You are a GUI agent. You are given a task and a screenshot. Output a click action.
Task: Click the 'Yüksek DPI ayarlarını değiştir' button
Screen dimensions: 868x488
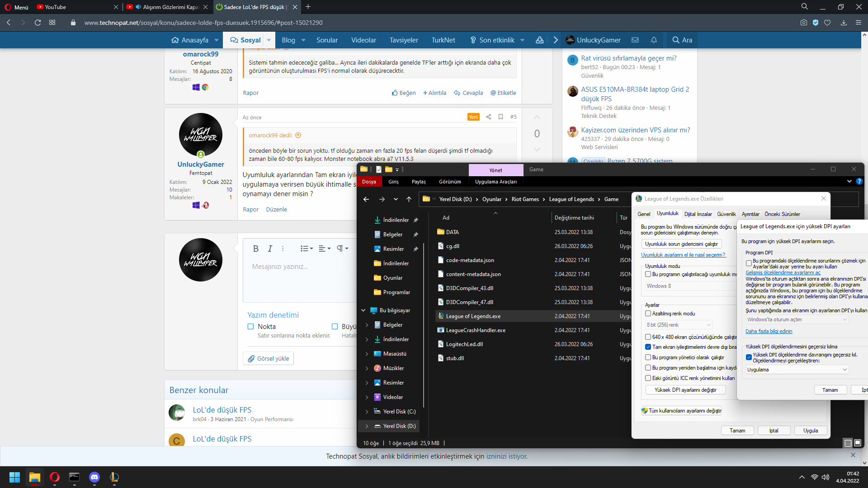(x=685, y=390)
